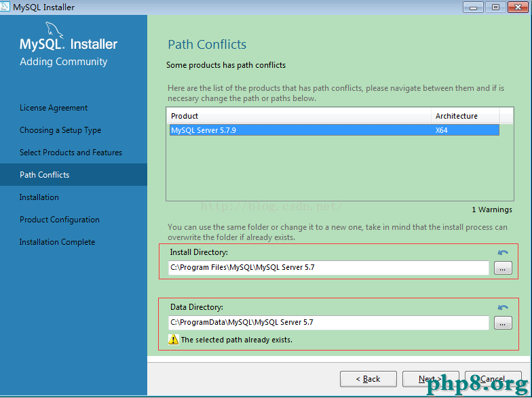Click the Install Directory path field
Viewport: 532px width, 398px height.
328,268
